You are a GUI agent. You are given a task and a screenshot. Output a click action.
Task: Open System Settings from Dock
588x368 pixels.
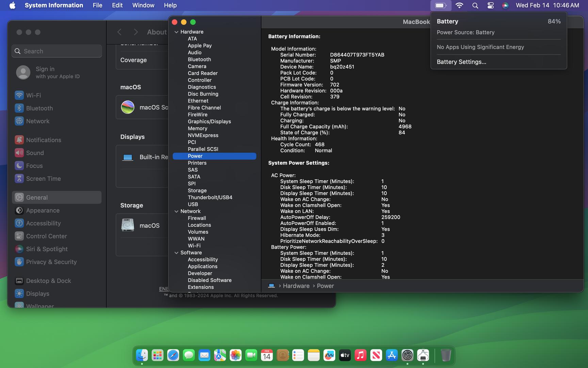coord(407,355)
